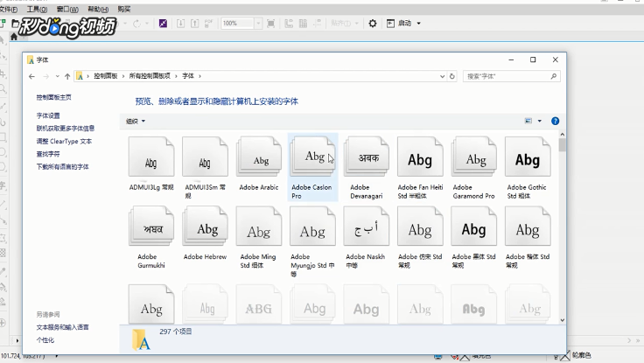
Task: Open recent locations dropdown beside navigation arrows
Action: click(57, 76)
